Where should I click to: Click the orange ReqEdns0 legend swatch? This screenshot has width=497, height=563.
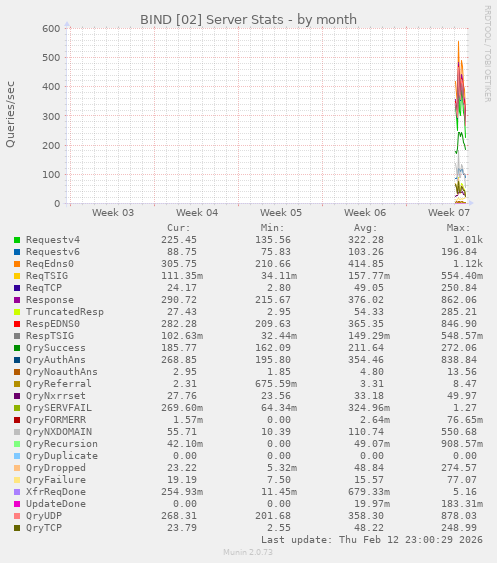[x=17, y=264]
